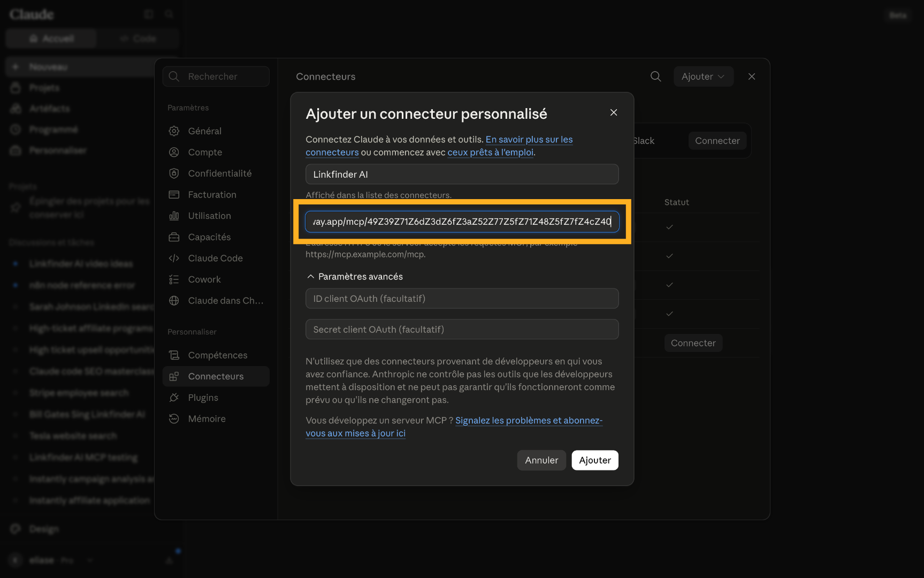
Task: Click the Capacités toolbox icon
Action: click(174, 237)
